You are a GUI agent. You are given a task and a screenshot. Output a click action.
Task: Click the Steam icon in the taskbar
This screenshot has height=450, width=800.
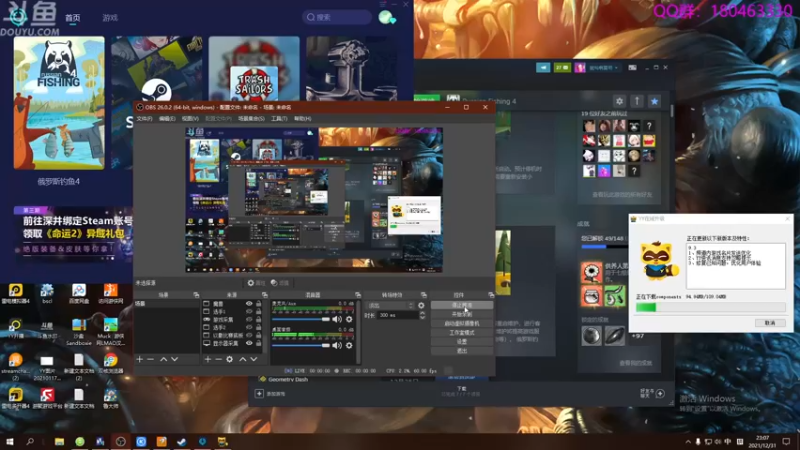(x=182, y=441)
